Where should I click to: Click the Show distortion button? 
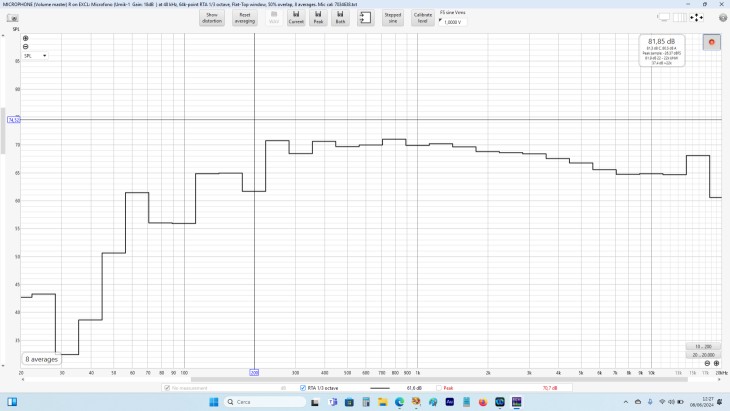(212, 18)
